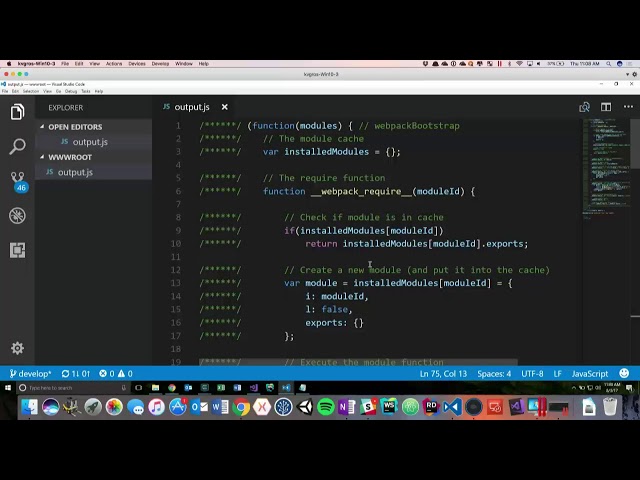Open Rider (RD) in the macOS dock
Image resolution: width=640 pixels, height=480 pixels.
[431, 407]
